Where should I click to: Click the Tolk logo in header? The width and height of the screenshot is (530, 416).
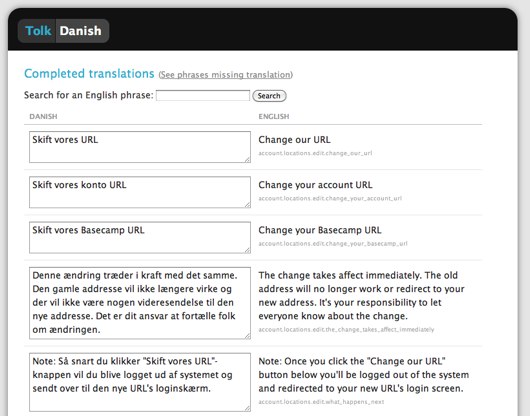coord(38,31)
